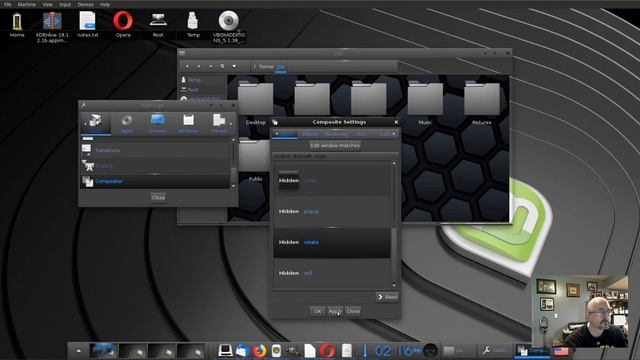Open Transitions in settings list

click(156, 150)
